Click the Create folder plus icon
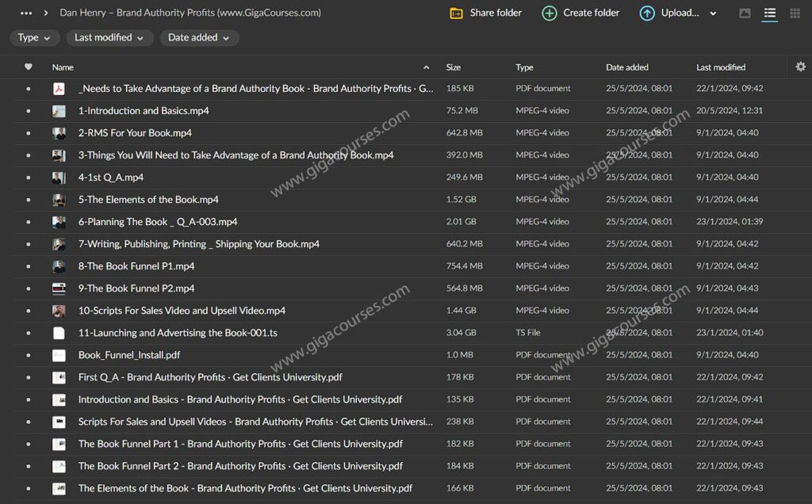Screen dimensions: 812x504 (549, 13)
